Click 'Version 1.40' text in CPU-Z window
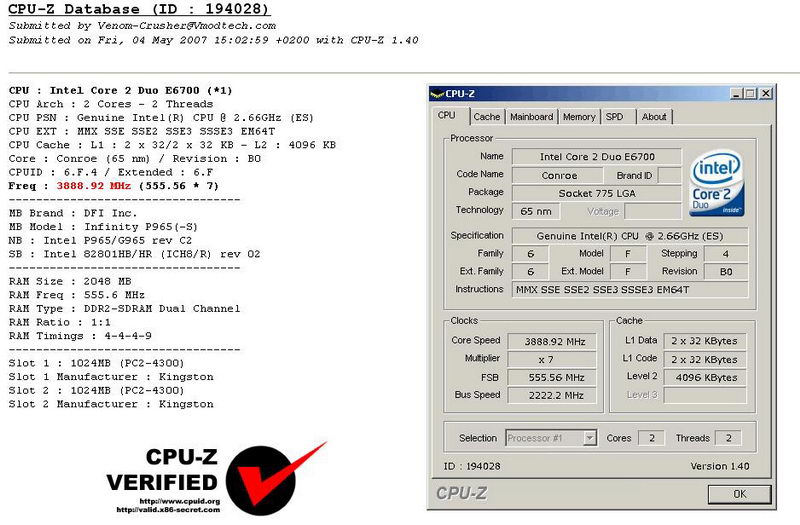Image resolution: width=800 pixels, height=525 pixels. (x=719, y=466)
